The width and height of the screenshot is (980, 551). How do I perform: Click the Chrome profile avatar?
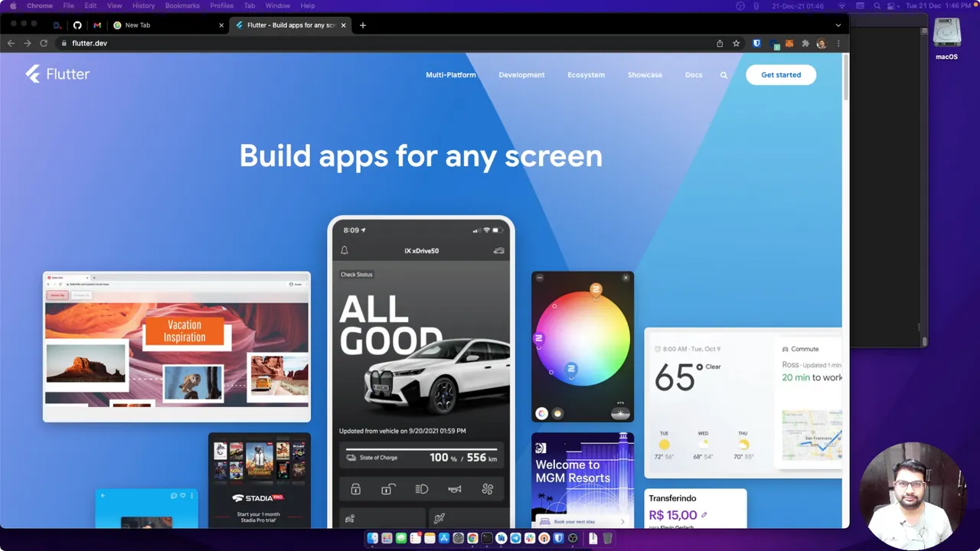[x=822, y=44]
